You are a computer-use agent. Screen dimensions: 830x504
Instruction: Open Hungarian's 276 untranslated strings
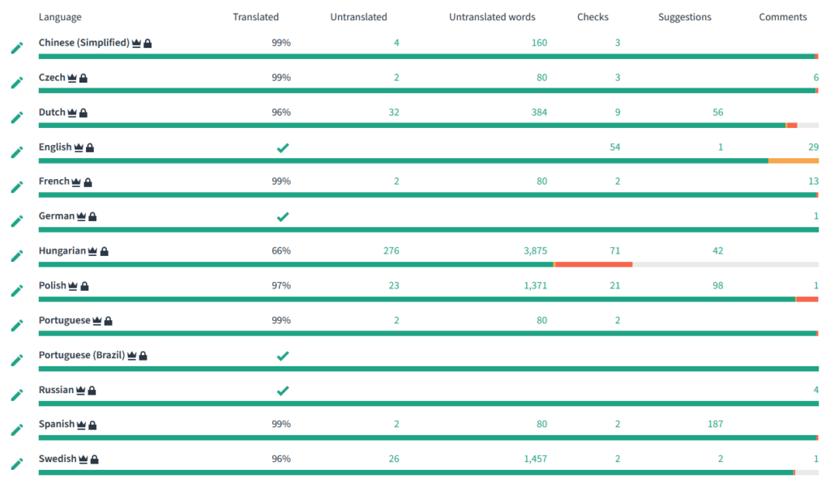point(391,251)
